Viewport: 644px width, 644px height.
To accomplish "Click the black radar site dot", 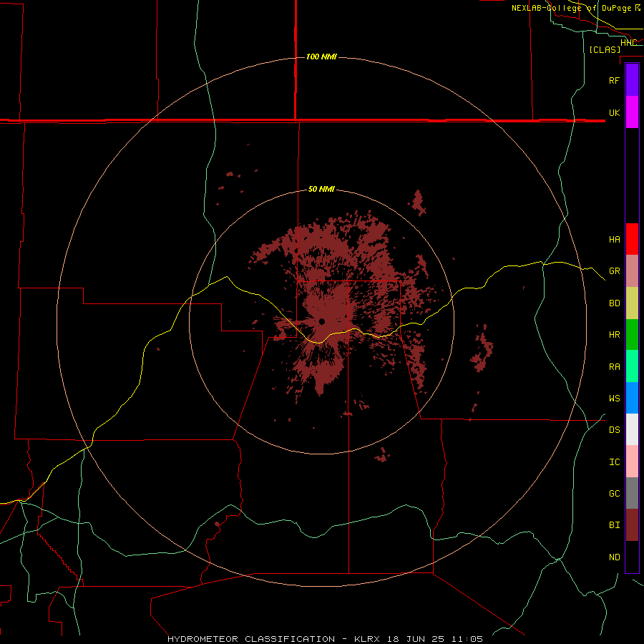I will point(321,321).
